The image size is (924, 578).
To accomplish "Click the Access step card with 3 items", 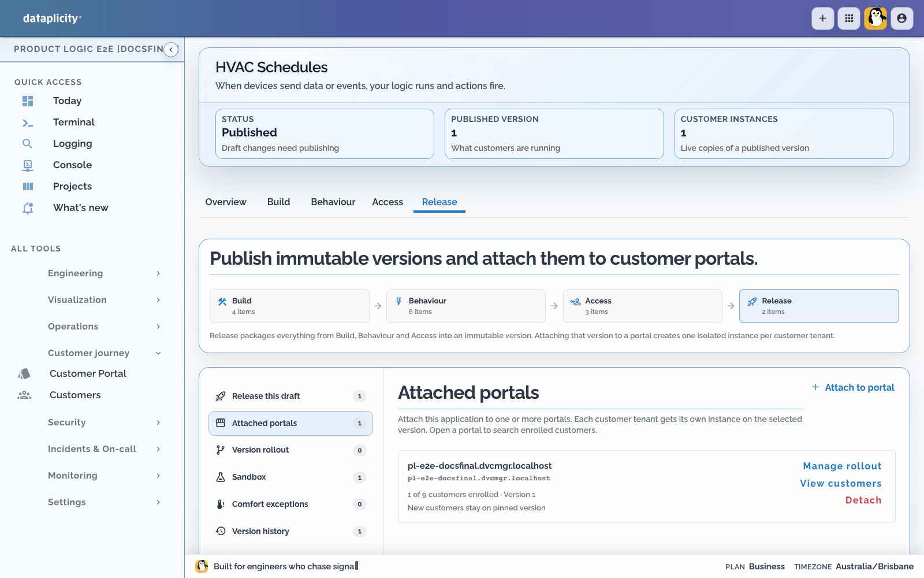I will pyautogui.click(x=643, y=306).
